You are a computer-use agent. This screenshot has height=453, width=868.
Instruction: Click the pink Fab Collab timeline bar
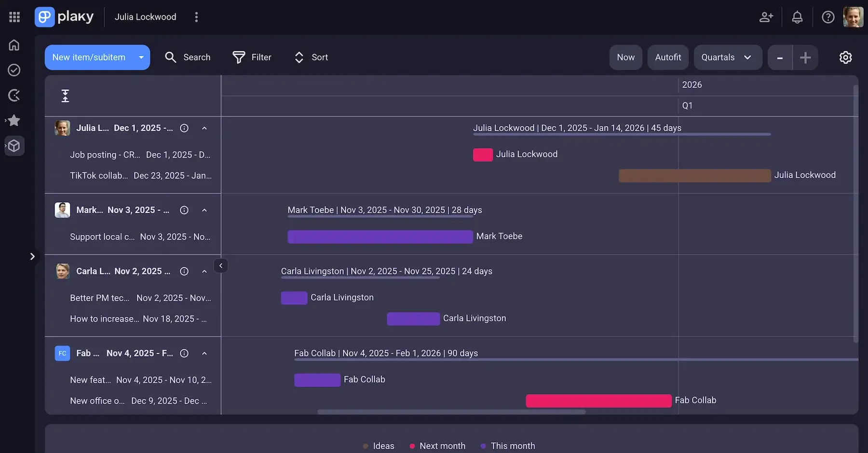598,401
